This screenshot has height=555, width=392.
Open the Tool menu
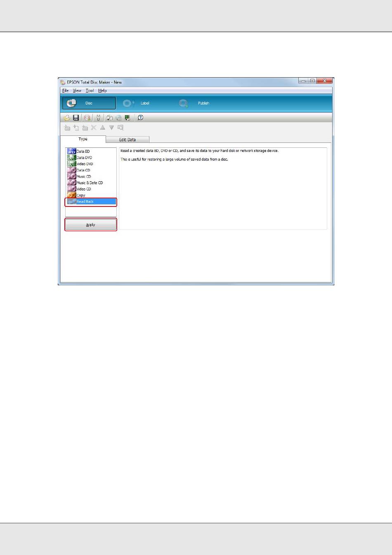click(90, 90)
